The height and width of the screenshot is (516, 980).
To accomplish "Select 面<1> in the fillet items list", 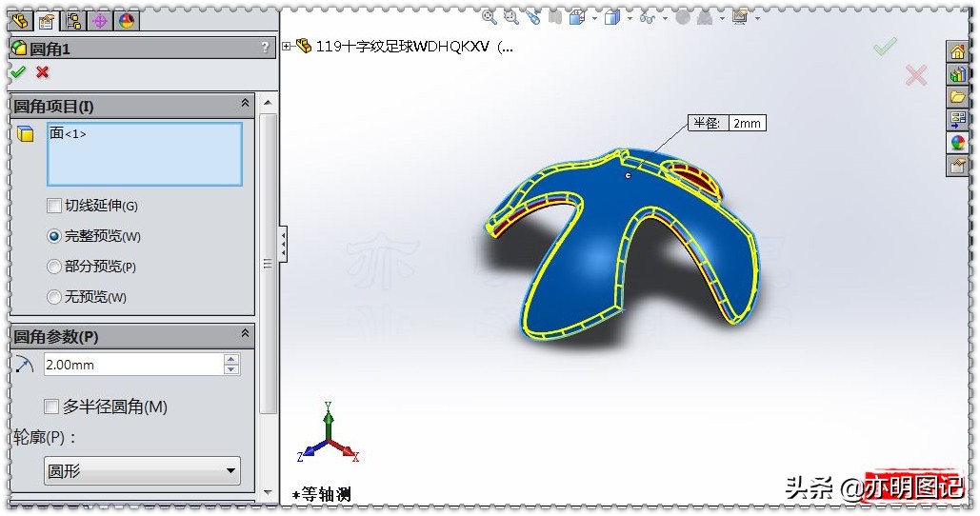I will 68,133.
